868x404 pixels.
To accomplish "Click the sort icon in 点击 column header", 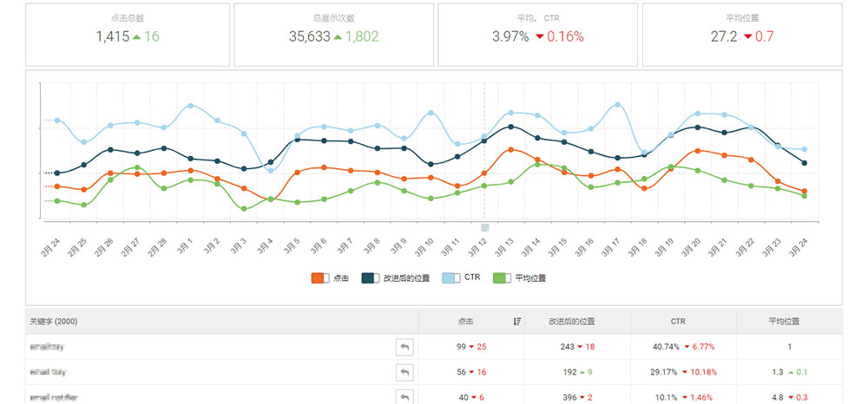I will pos(517,321).
